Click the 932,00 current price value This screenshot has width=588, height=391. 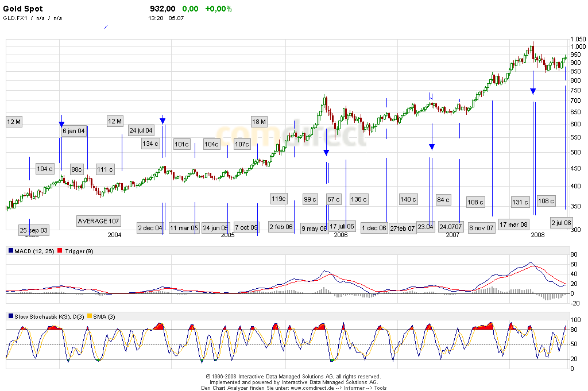163,9
